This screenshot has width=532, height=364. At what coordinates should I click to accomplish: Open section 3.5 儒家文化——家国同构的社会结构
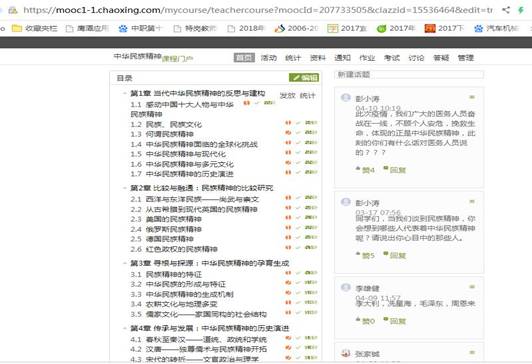tap(199, 314)
